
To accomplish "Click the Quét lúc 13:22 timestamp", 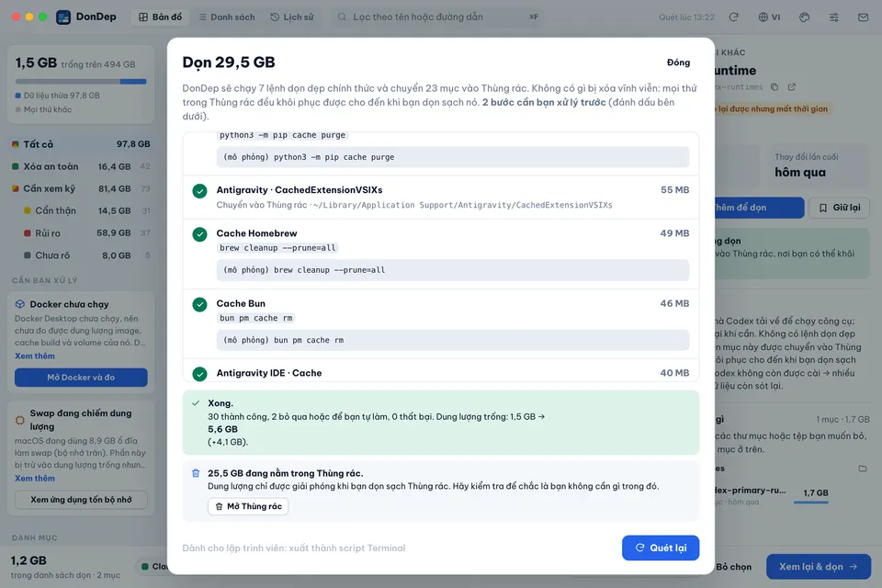I will [x=686, y=17].
